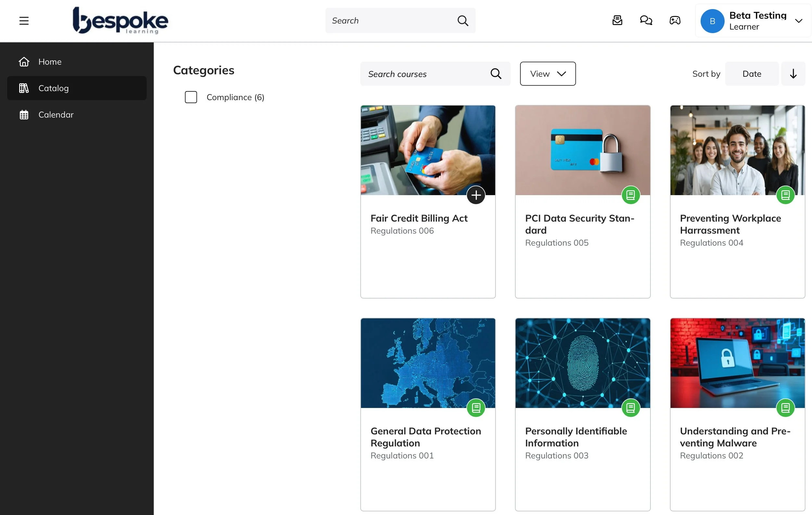Open the inbox messages icon
Image resolution: width=812 pixels, height=515 pixels.
[617, 20]
